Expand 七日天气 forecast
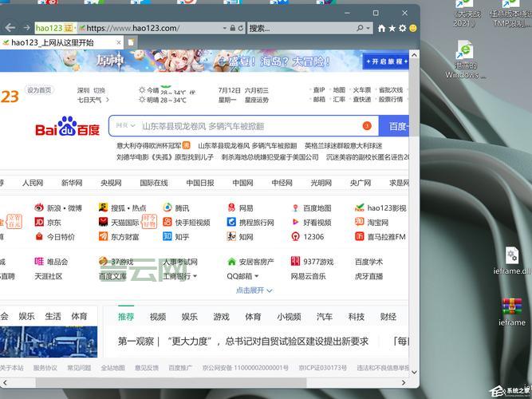Image resolution: width=532 pixels, height=399 pixels. (x=93, y=100)
